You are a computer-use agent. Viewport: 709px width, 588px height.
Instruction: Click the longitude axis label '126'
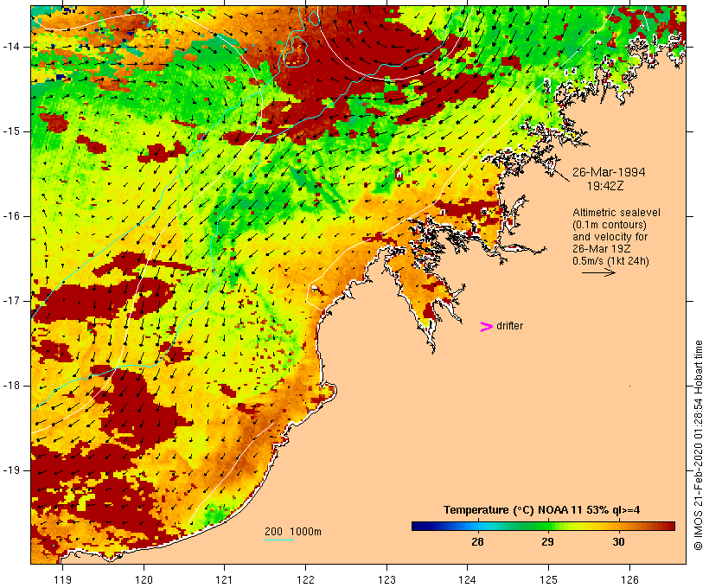tap(629, 579)
